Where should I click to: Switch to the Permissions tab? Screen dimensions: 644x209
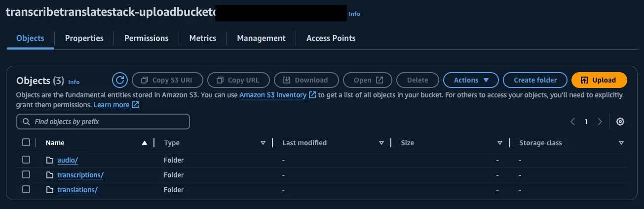(147, 38)
